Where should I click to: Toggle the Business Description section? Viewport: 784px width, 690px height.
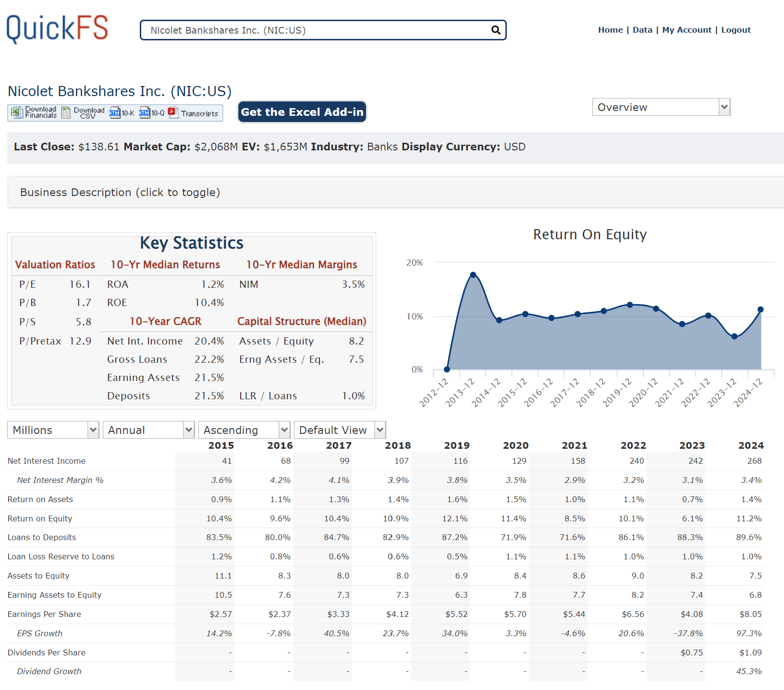click(395, 192)
